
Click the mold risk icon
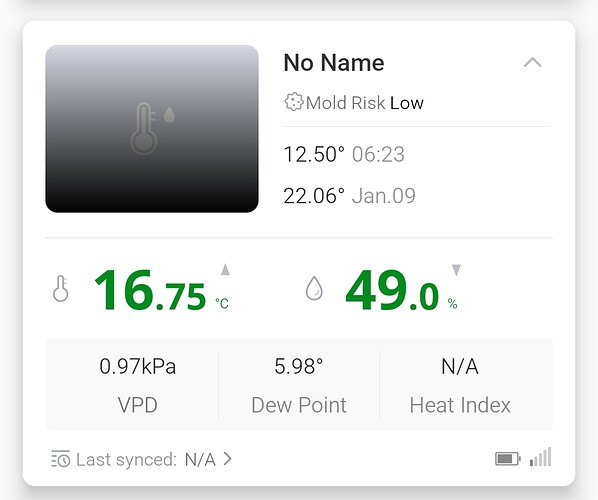click(x=294, y=102)
